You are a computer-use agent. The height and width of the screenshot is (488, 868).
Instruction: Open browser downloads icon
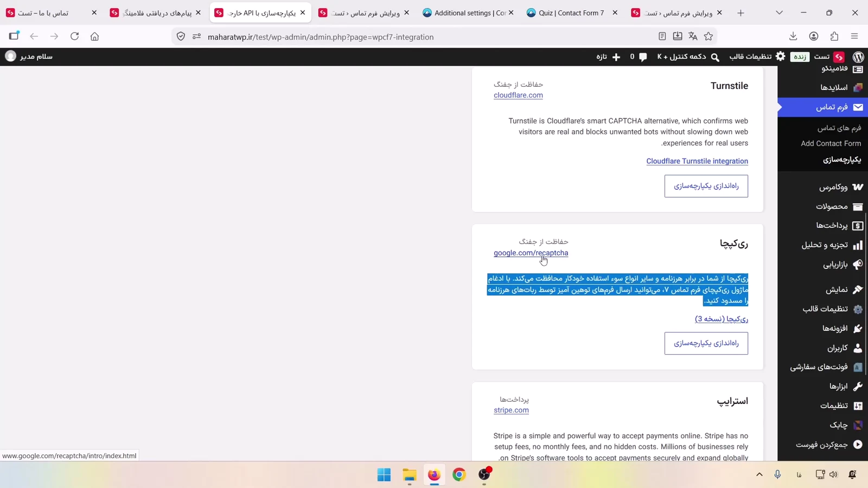pos(793,36)
